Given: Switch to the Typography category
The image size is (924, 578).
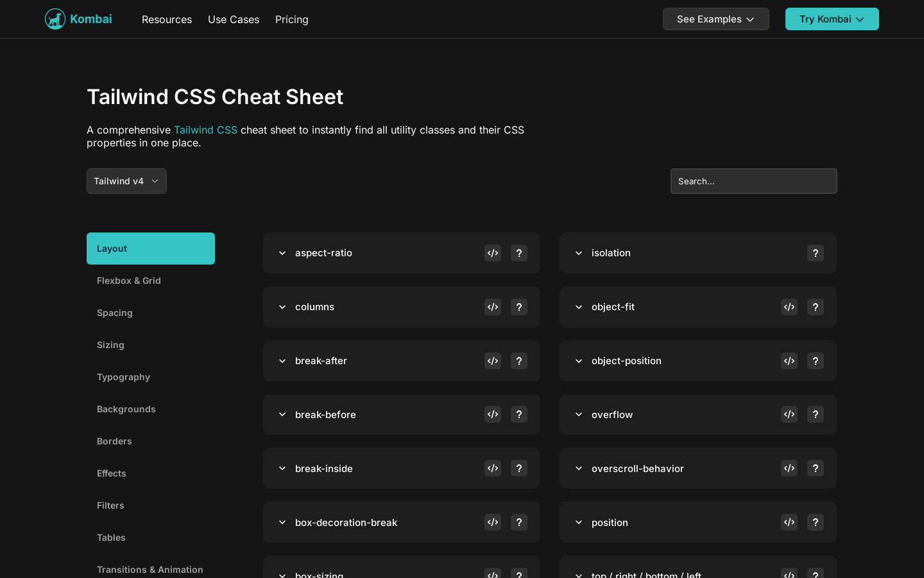Looking at the screenshot, I should [x=123, y=377].
